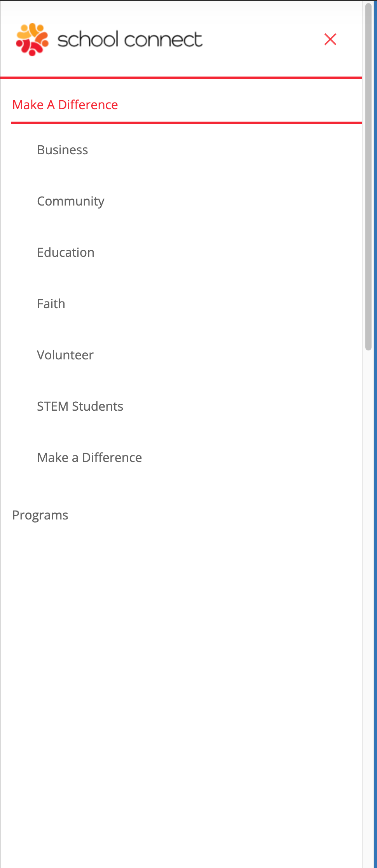The height and width of the screenshot is (868, 377).
Task: Select the gray Make a Difference sub-item
Action: [x=89, y=458]
